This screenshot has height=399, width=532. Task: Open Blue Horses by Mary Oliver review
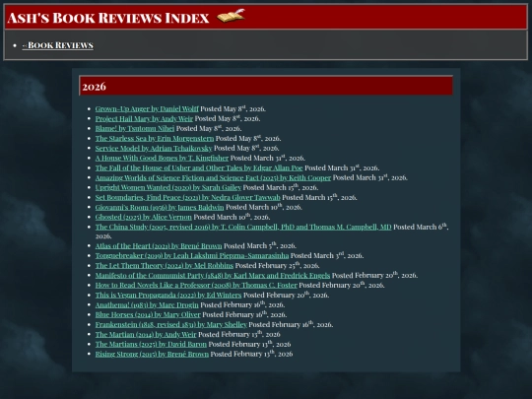click(x=148, y=315)
